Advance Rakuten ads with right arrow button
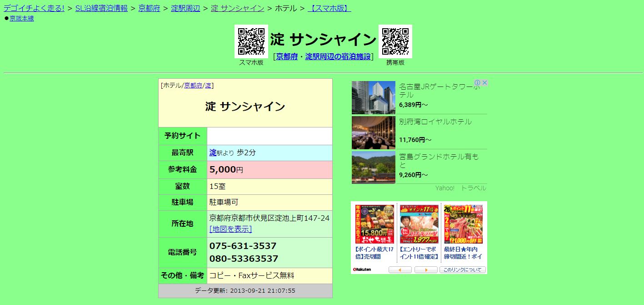Screen dimensions: 644x305 click(426, 270)
